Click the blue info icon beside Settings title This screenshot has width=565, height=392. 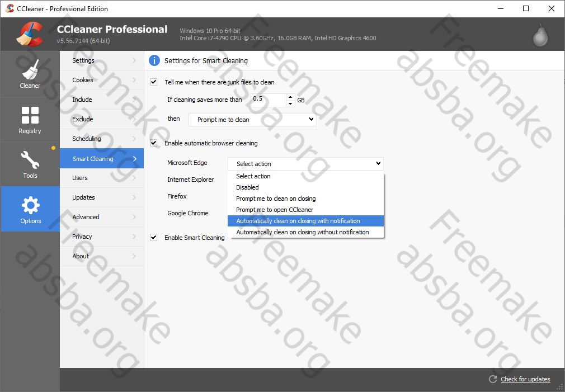point(154,60)
